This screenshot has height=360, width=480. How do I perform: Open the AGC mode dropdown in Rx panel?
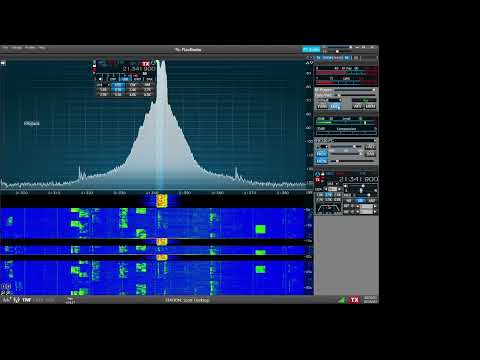[x=348, y=195]
